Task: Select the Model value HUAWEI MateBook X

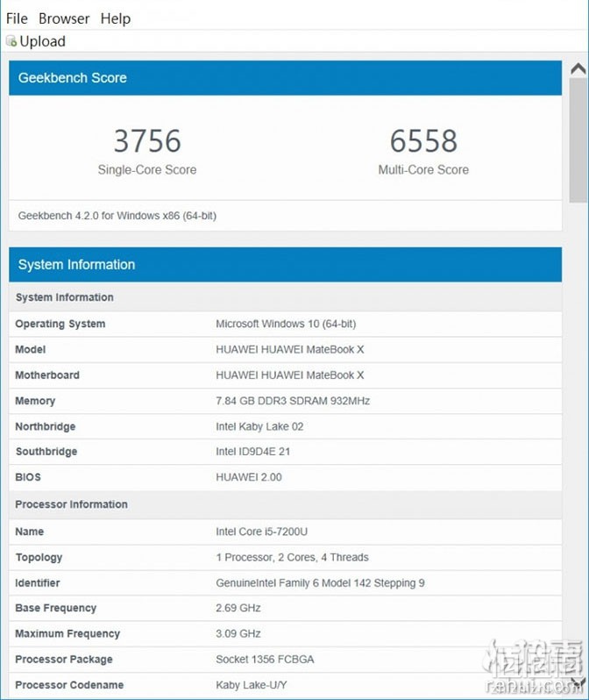Action: [290, 349]
